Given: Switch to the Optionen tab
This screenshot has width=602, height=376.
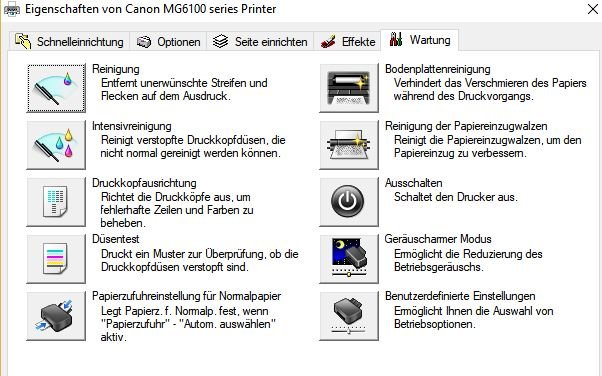Looking at the screenshot, I should (169, 41).
